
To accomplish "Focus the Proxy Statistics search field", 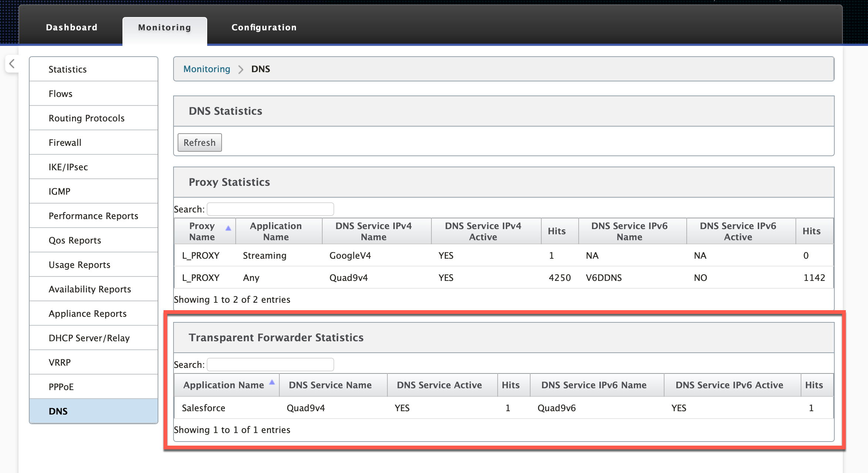I will (270, 209).
